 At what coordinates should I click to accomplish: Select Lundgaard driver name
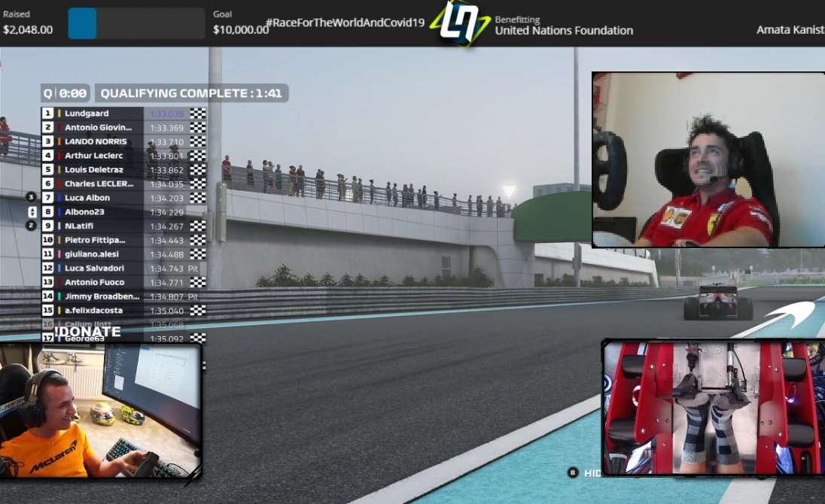[x=87, y=113]
